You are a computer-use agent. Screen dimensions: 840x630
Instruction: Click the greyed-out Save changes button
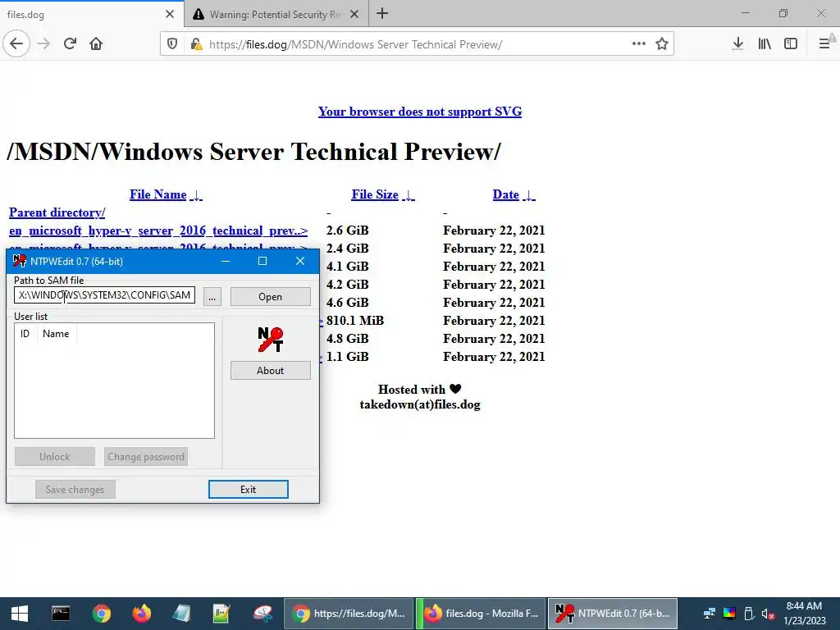75,489
